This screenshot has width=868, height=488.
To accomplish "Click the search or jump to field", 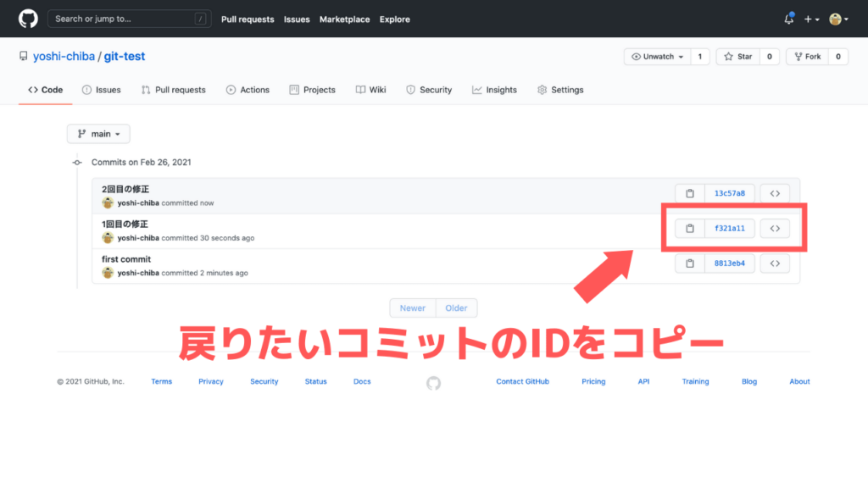I will [x=129, y=19].
